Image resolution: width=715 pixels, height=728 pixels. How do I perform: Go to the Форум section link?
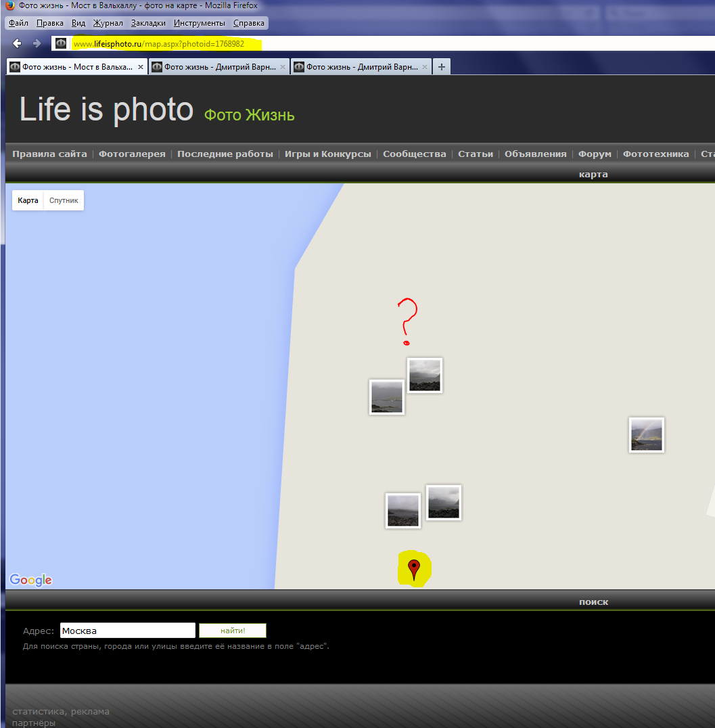[x=595, y=154]
